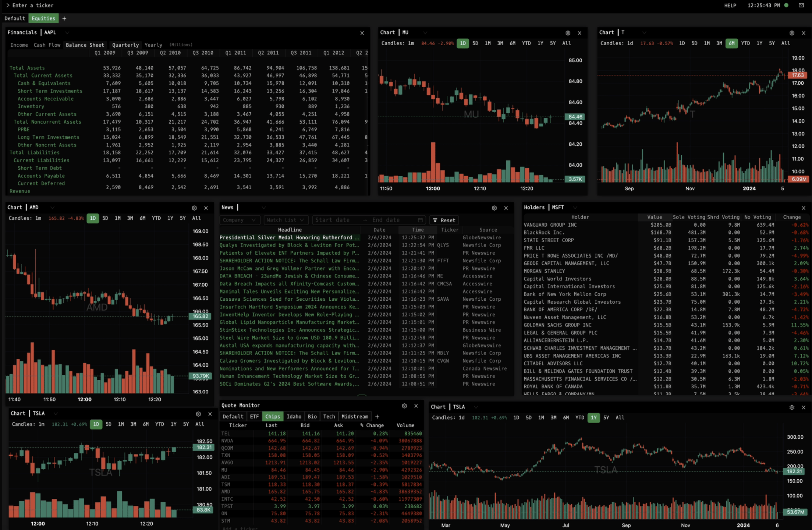Image resolution: width=812 pixels, height=530 pixels.
Task: Switch to the Cash Flow tab
Action: click(47, 45)
